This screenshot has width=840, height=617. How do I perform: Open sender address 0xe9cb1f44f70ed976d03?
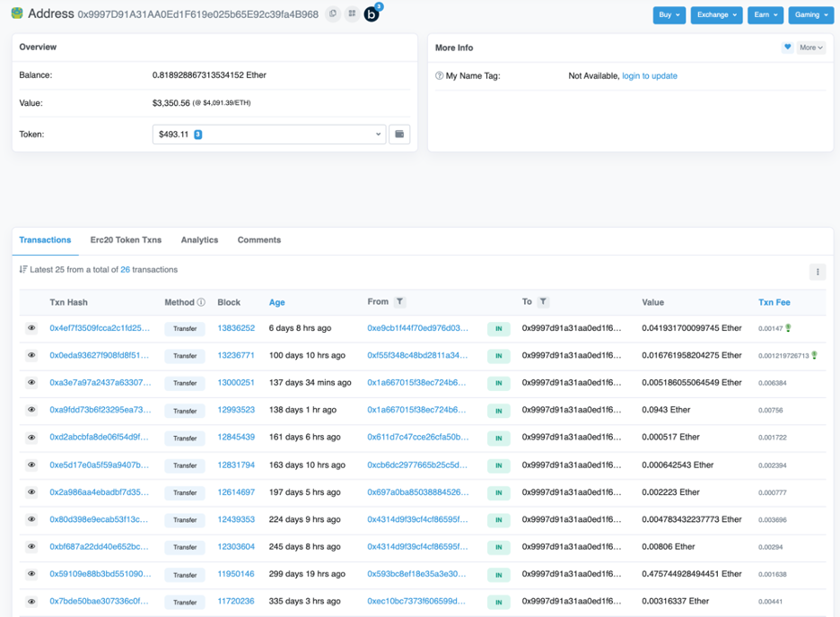(x=418, y=328)
